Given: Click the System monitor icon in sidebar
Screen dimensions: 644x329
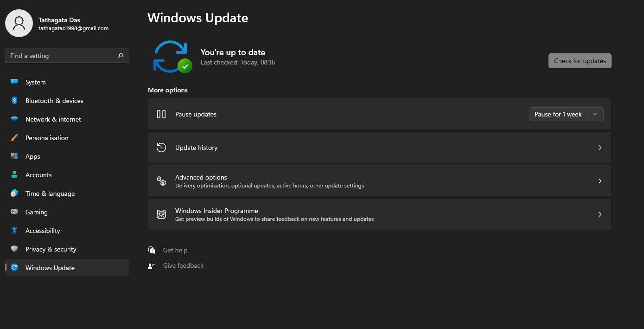Looking at the screenshot, I should tap(14, 82).
